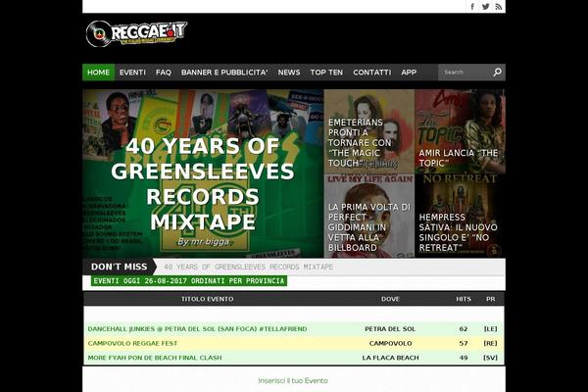Click the [SV] province code

pos(491,358)
